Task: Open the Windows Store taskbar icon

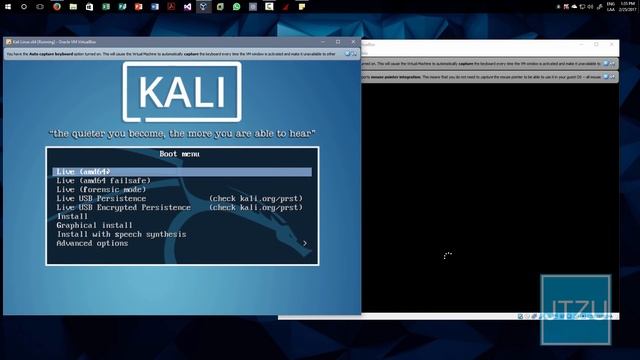Action: pos(89,7)
